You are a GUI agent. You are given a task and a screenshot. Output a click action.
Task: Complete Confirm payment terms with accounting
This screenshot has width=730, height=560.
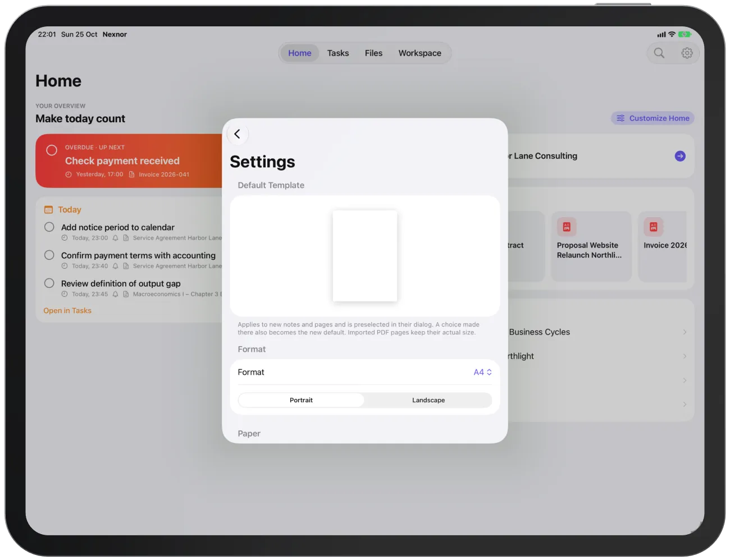click(49, 255)
